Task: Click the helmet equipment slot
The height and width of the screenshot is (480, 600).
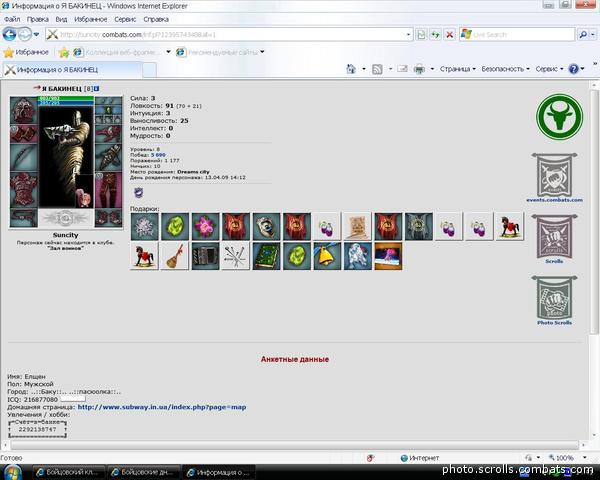Action: (x=23, y=109)
